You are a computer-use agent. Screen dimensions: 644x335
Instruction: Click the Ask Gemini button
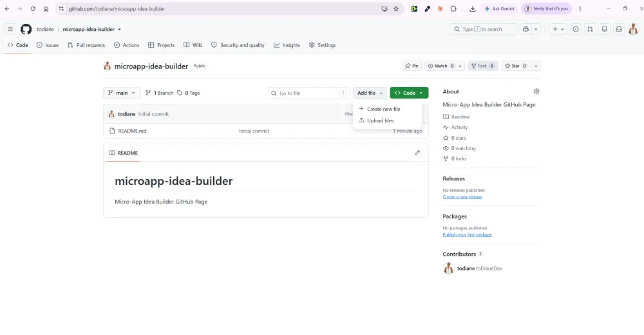500,8
